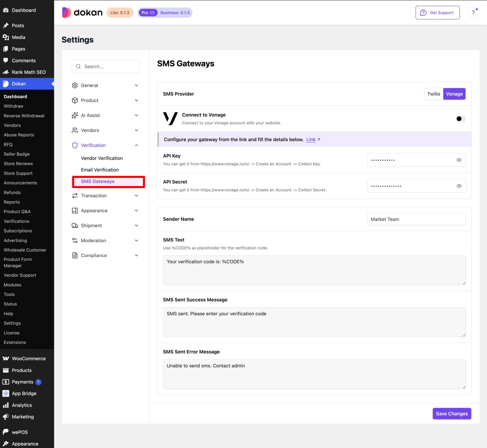Click the help question mark icon
Image resolution: width=487 pixels, height=448 pixels.
click(473, 12)
